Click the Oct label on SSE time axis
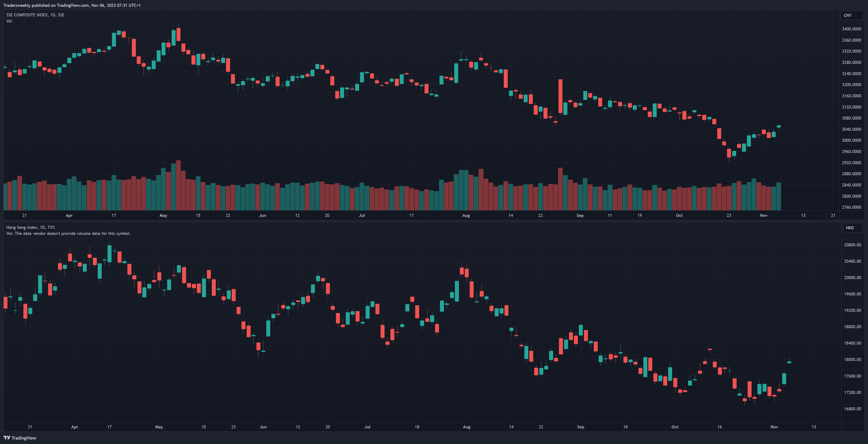 pos(679,215)
